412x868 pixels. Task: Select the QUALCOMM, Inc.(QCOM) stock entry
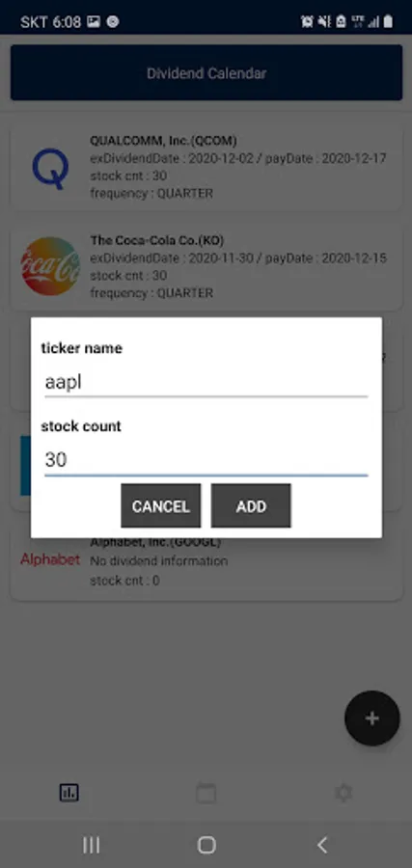point(206,167)
